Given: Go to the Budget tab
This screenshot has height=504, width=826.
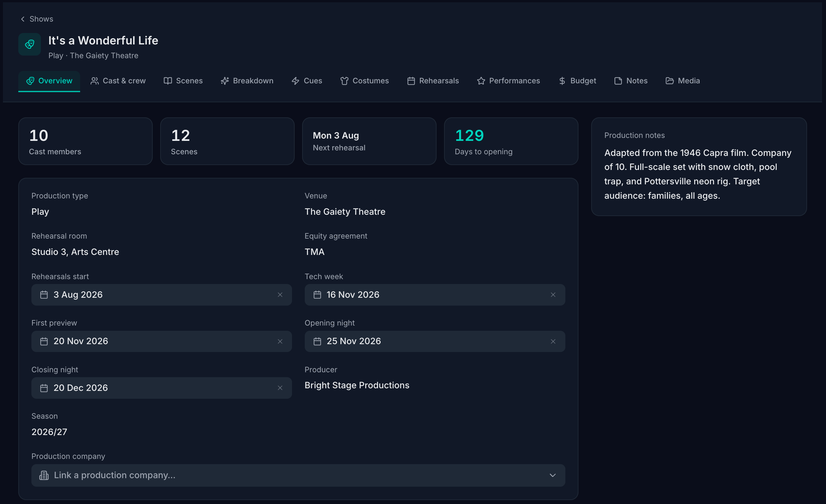Looking at the screenshot, I should pyautogui.click(x=577, y=81).
